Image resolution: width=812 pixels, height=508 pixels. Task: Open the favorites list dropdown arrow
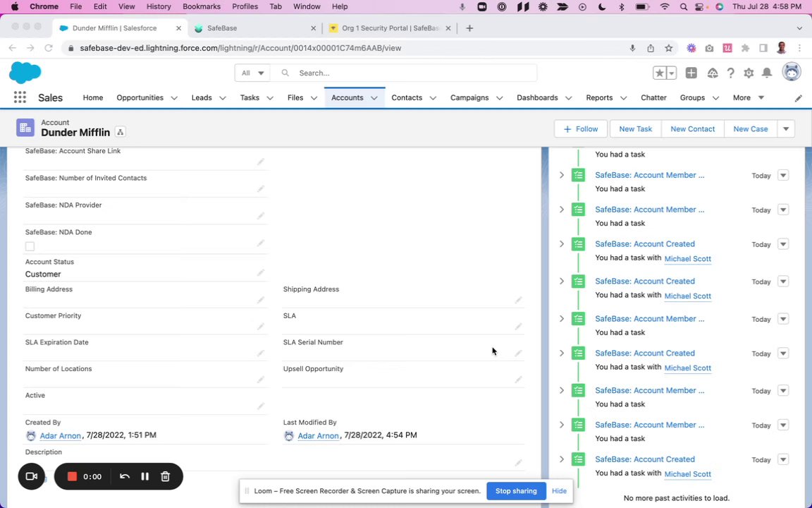(x=671, y=73)
